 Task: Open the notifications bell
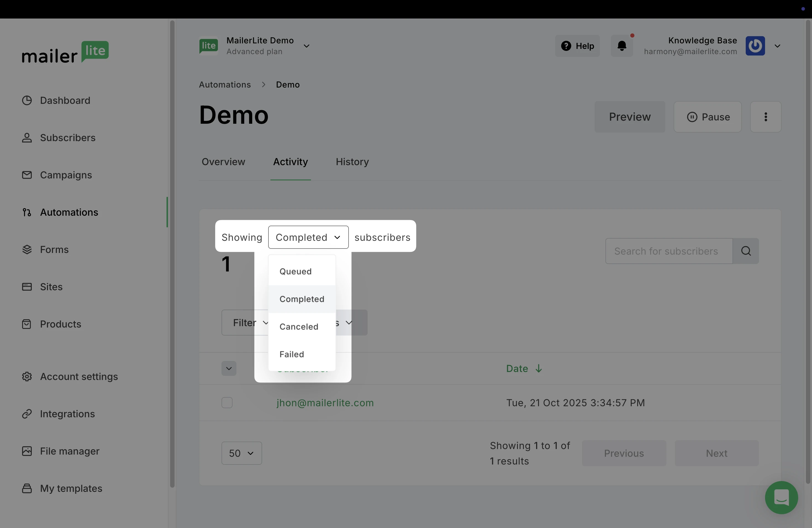click(622, 46)
